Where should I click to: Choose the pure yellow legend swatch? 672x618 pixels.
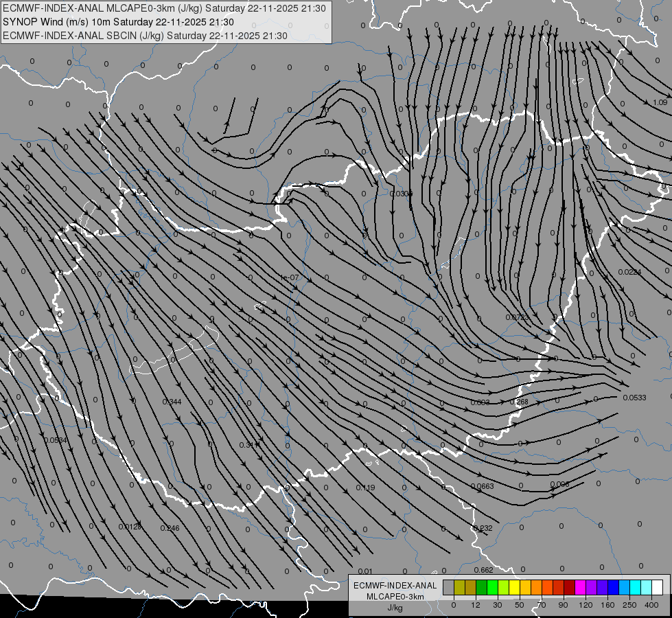514,588
